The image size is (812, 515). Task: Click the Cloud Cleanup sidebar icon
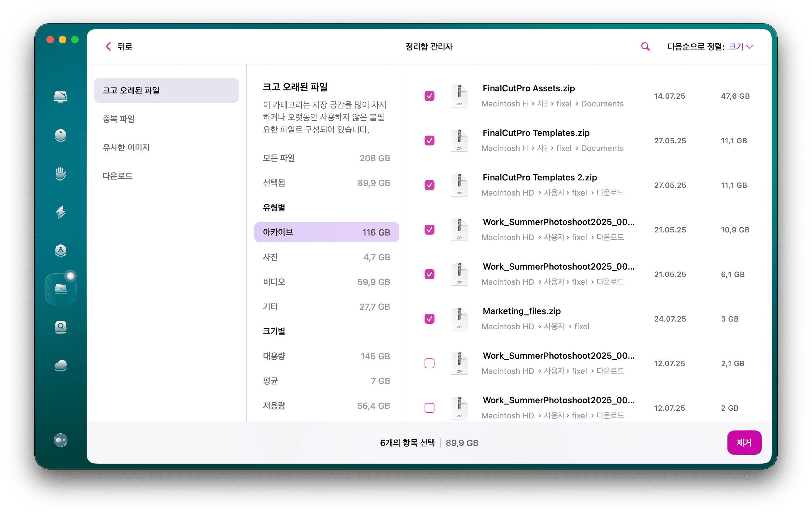[61, 365]
